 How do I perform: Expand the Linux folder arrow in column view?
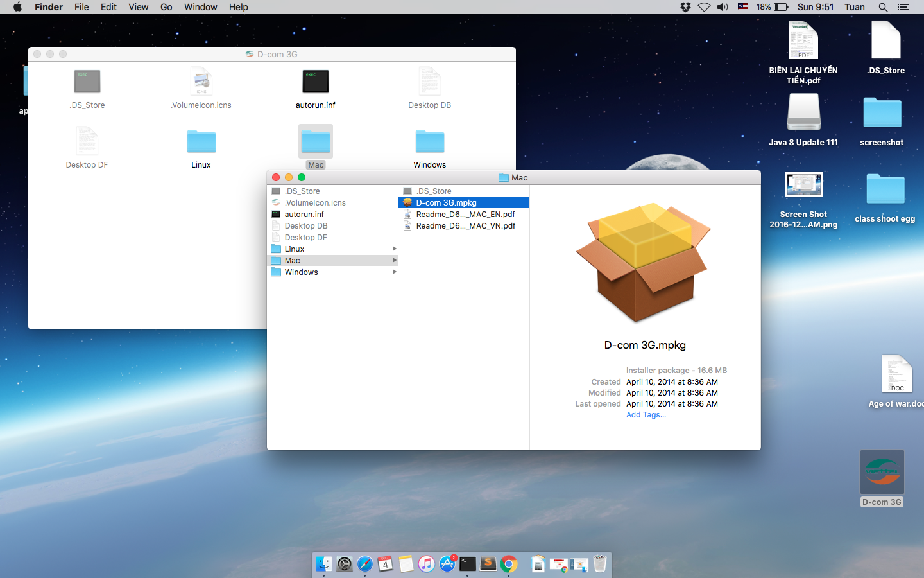point(394,249)
